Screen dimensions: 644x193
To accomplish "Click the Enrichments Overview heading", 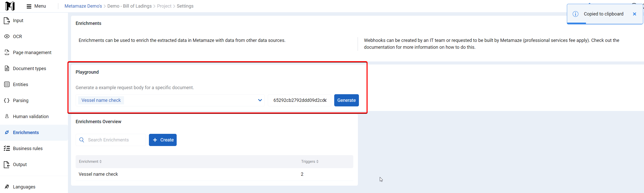I will pyautogui.click(x=98, y=122).
